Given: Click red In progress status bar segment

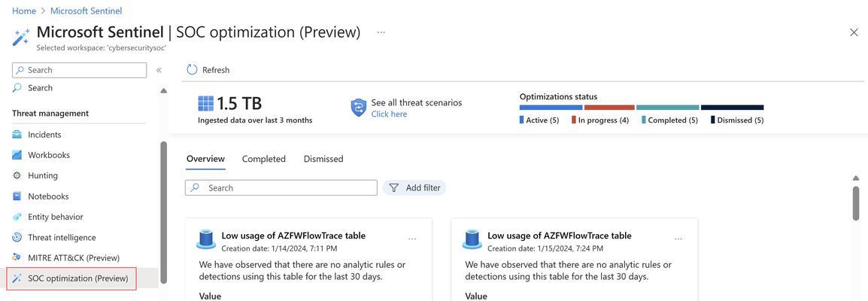Looking at the screenshot, I should click(609, 108).
